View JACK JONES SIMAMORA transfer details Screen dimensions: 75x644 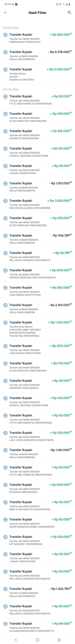[x=37, y=436]
